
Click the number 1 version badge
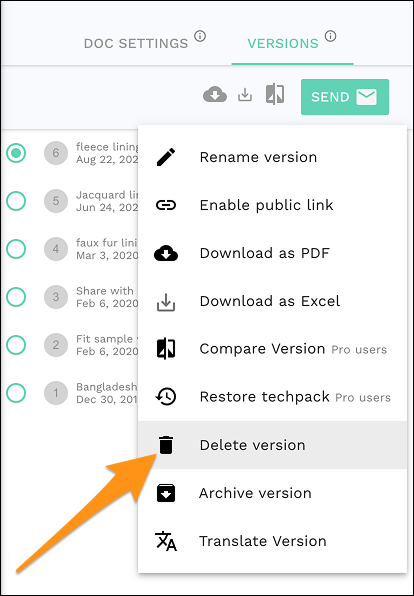[56, 393]
